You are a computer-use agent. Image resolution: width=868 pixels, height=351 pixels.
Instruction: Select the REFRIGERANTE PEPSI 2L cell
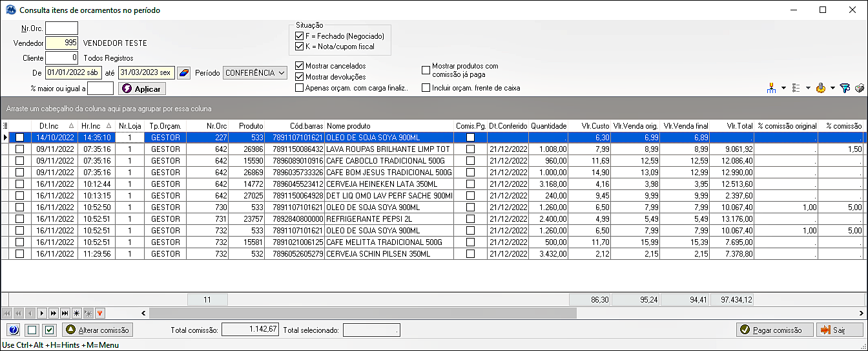coord(389,219)
